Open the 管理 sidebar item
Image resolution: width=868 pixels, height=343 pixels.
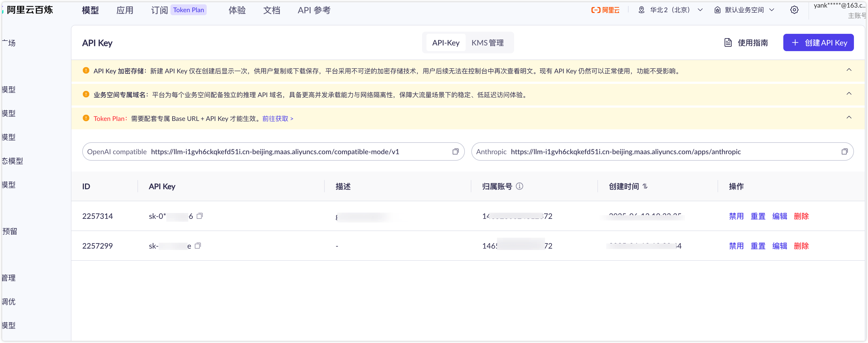9,278
